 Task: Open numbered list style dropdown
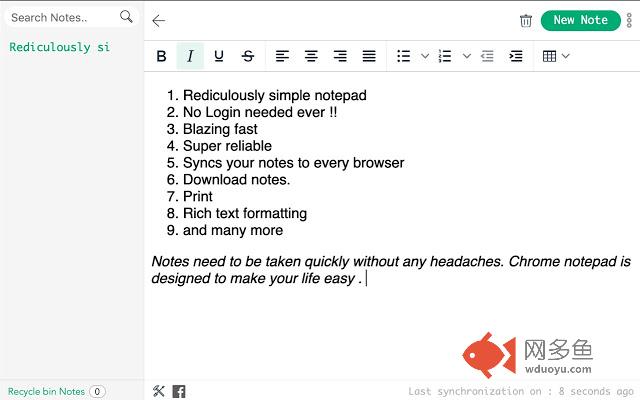coord(467,56)
